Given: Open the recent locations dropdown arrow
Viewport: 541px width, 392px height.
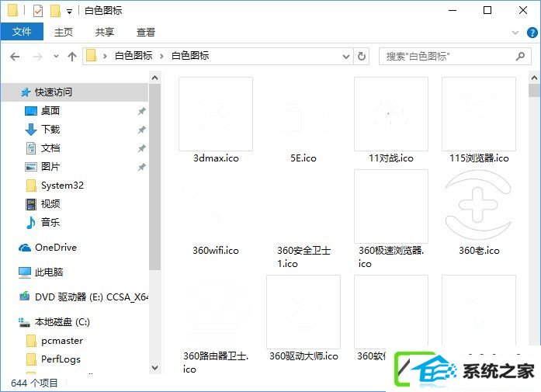Looking at the screenshot, I should pos(56,56).
